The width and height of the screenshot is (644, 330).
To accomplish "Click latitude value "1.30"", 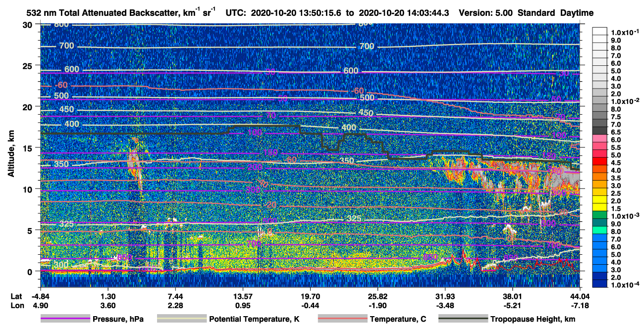I will pyautogui.click(x=108, y=296).
